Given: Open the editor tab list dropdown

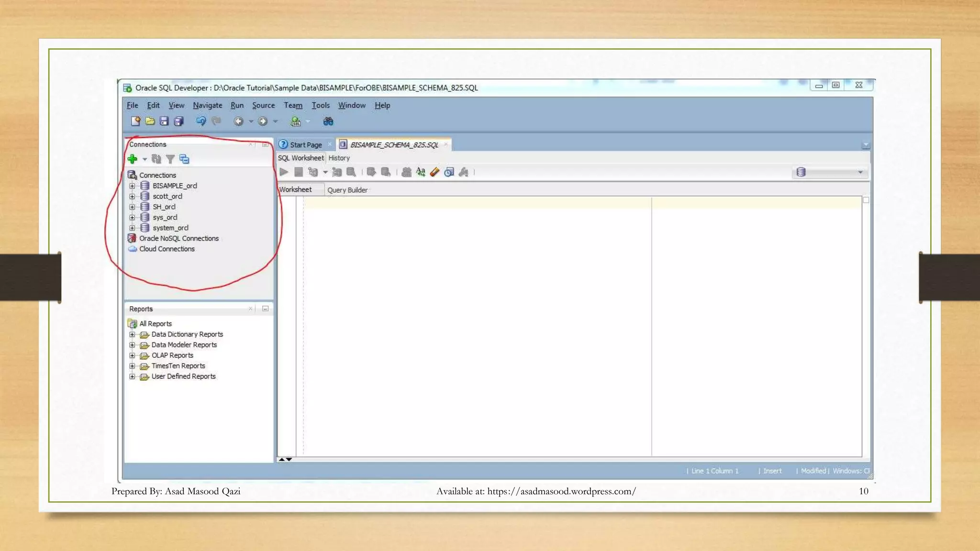Looking at the screenshot, I should (866, 145).
